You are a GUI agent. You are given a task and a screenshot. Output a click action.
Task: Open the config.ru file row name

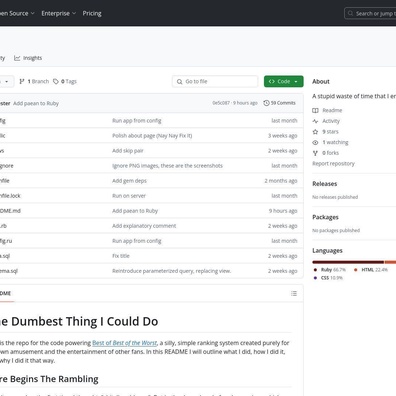pyautogui.click(x=6, y=241)
